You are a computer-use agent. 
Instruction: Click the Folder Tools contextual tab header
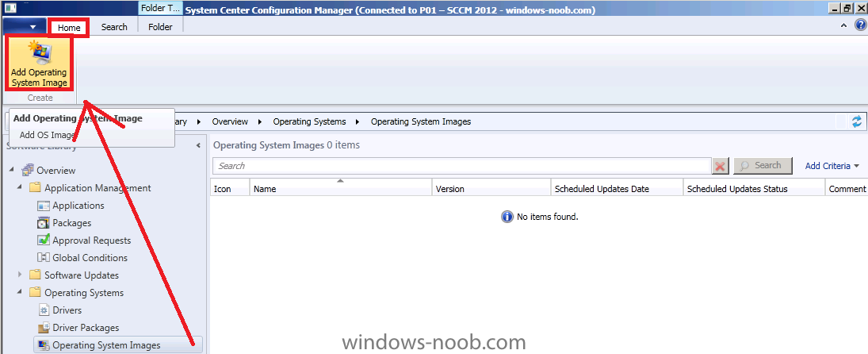point(160,8)
